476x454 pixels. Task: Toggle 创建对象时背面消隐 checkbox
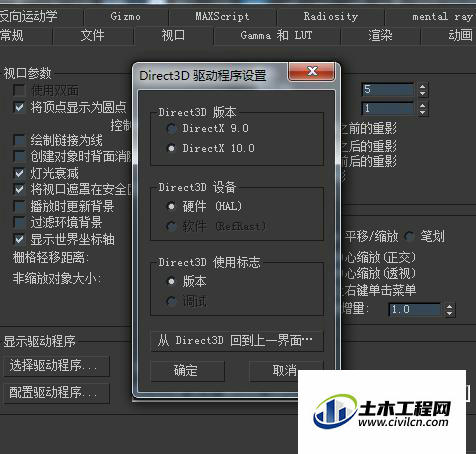point(19,156)
